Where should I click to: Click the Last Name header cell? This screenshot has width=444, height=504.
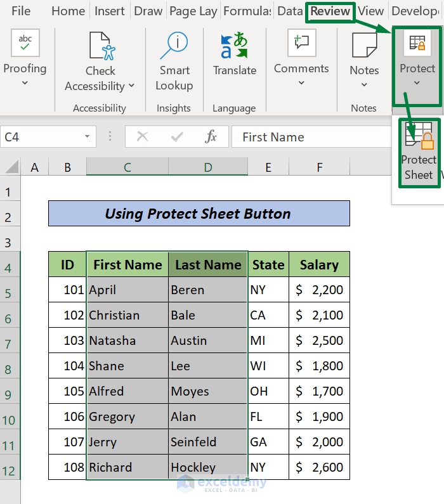[x=208, y=264]
